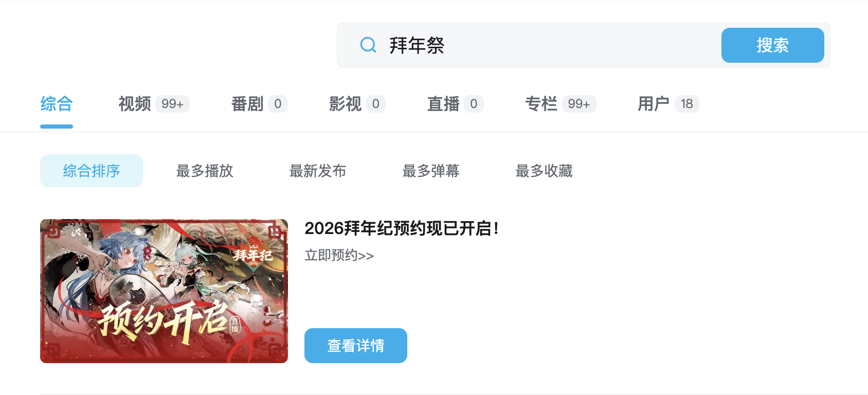Click the magnifier icon in search box
The height and width of the screenshot is (395, 868).
pos(368,45)
